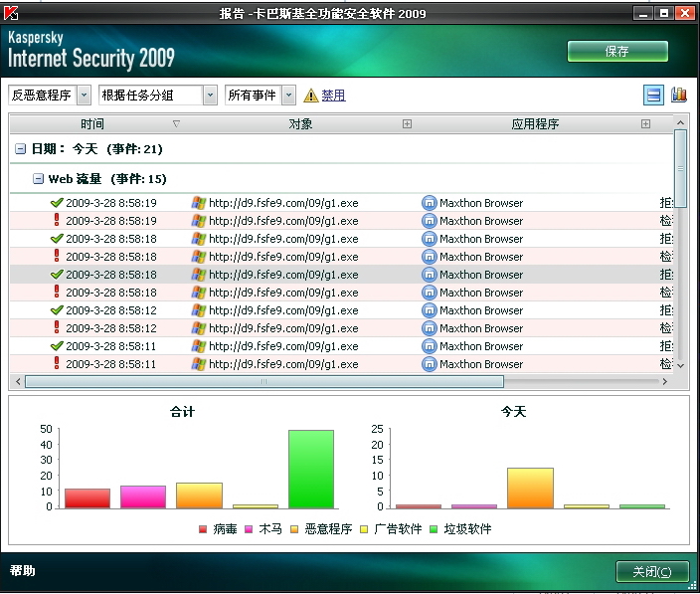Click the red 病毒 legend swatch

203,529
